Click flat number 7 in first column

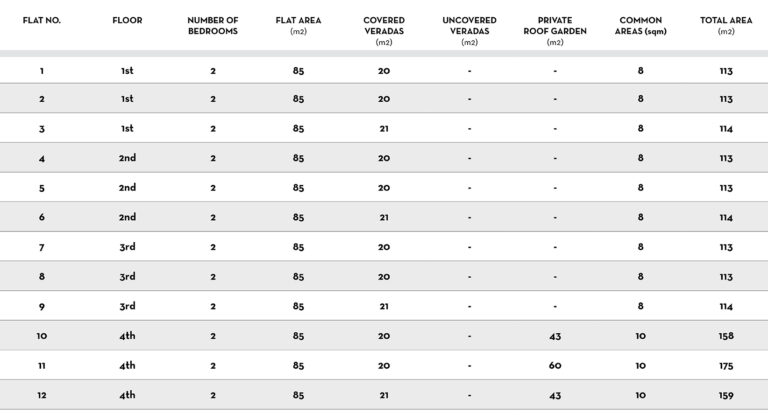(42, 247)
